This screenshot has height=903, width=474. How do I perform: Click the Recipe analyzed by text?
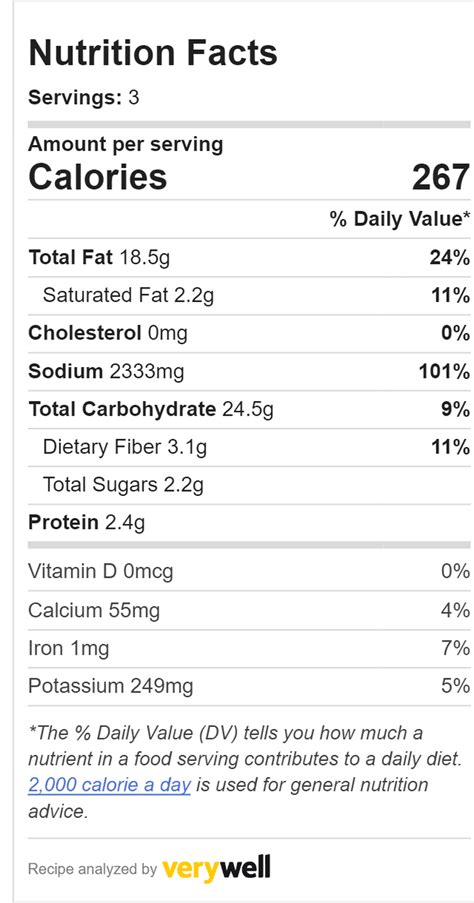[92, 869]
